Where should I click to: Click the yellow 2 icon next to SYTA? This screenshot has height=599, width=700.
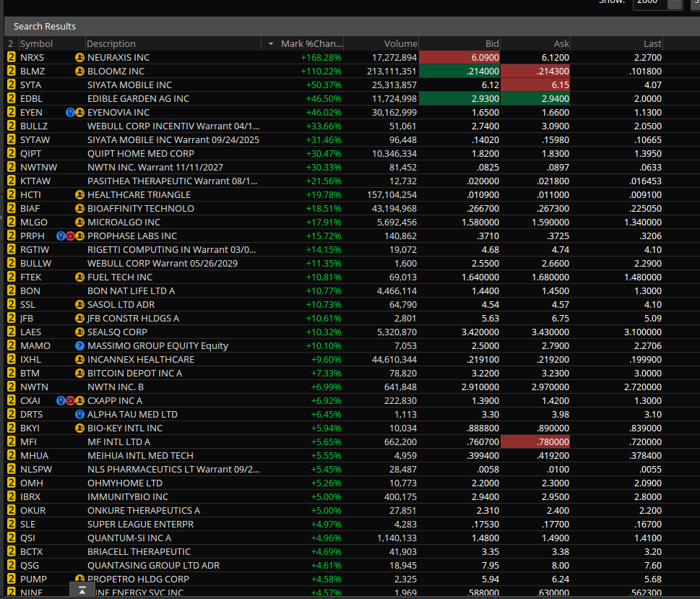click(x=11, y=85)
